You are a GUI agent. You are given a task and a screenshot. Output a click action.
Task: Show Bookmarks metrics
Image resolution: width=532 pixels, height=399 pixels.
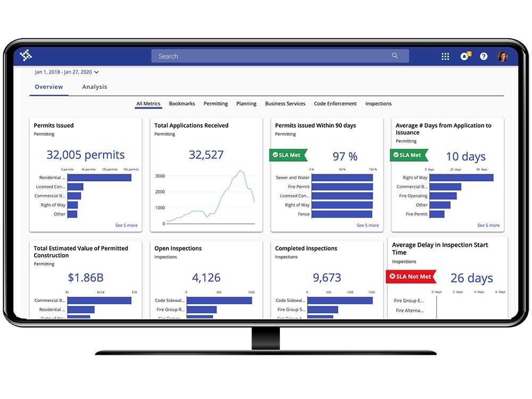(182, 104)
